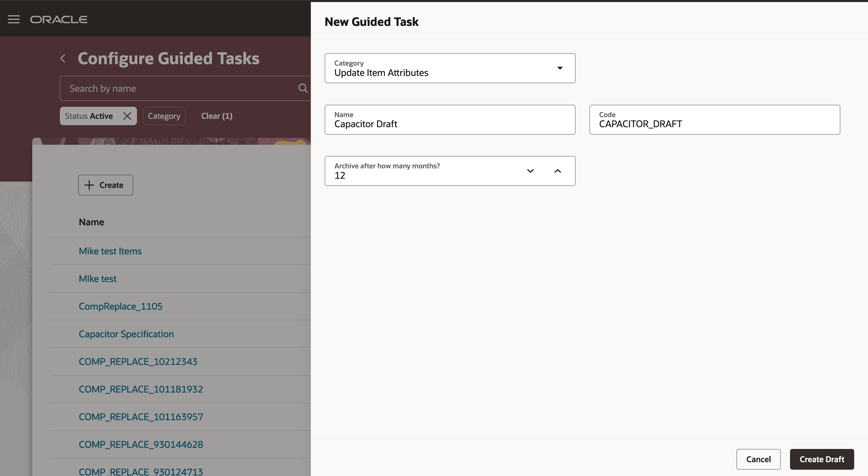
Task: Click the Status Active filter chip
Action: [89, 116]
